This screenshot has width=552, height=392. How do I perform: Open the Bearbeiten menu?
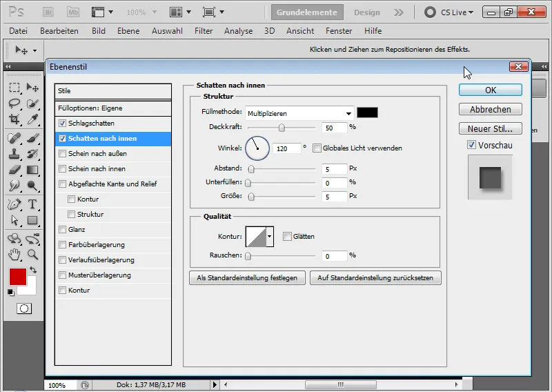coord(59,31)
